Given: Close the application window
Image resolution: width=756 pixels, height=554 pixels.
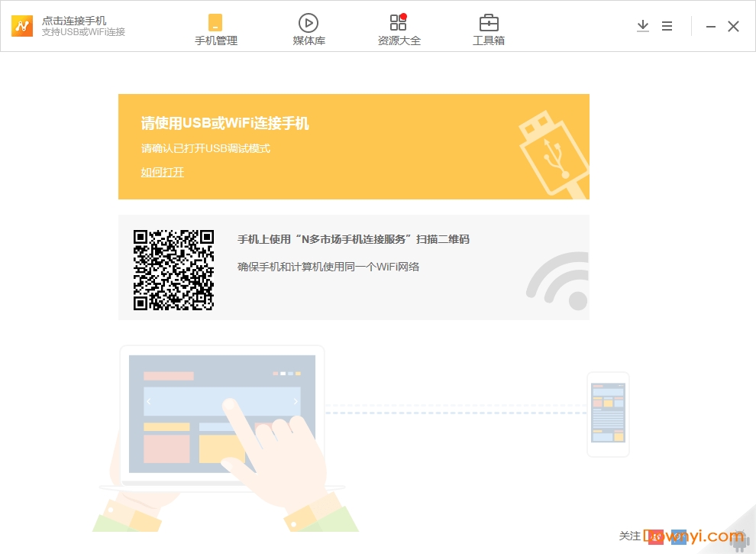Looking at the screenshot, I should [733, 27].
